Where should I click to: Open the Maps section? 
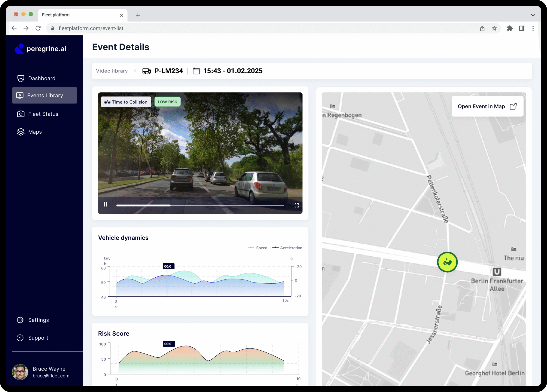tap(35, 132)
